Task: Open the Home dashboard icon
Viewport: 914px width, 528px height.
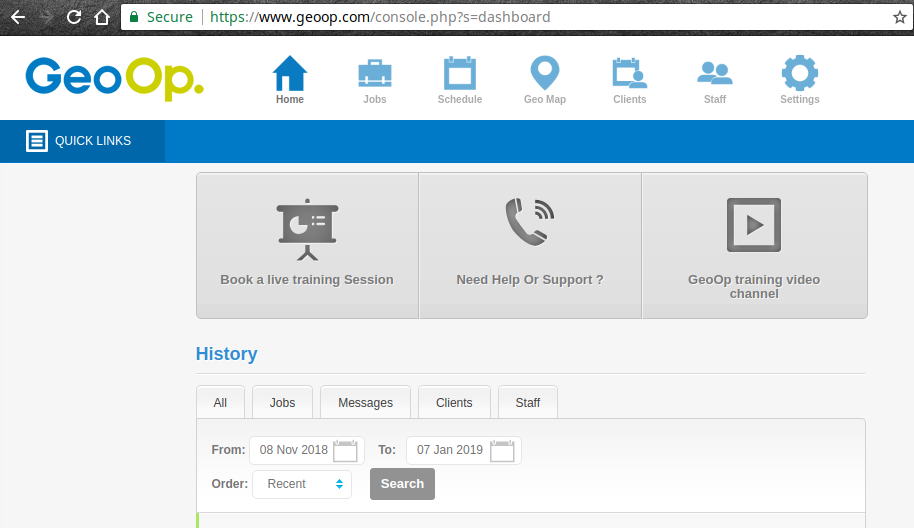Action: 290,73
